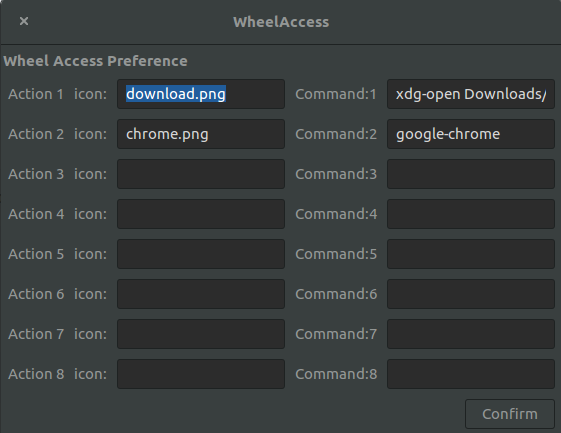The width and height of the screenshot is (561, 433).
Task: Select the Action 4 icon field
Action: coord(201,214)
